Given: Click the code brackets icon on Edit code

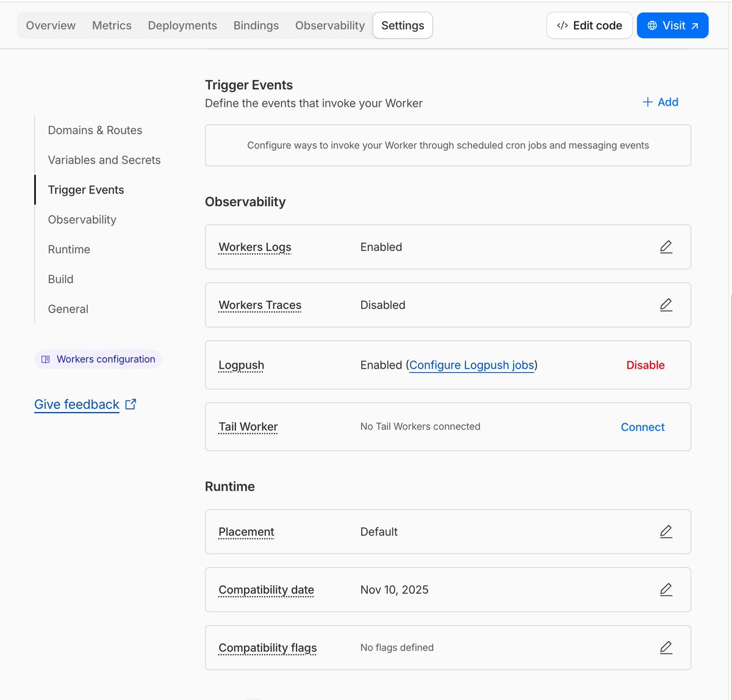Looking at the screenshot, I should 562,26.
